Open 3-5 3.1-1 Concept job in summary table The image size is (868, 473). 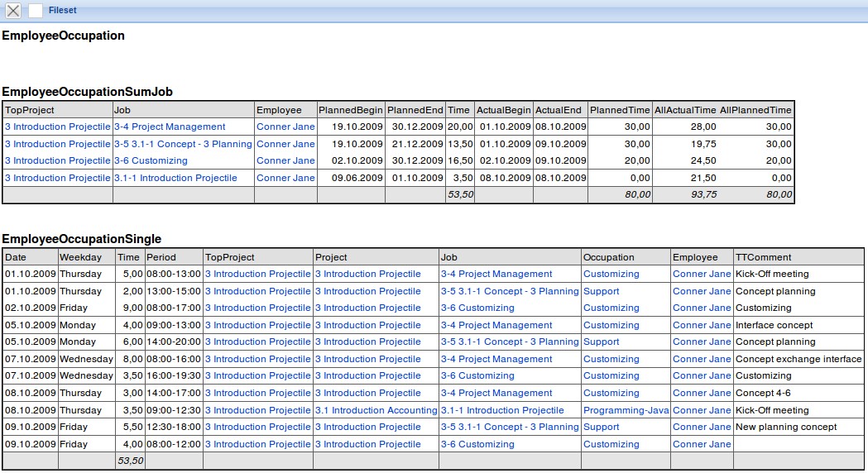point(182,144)
